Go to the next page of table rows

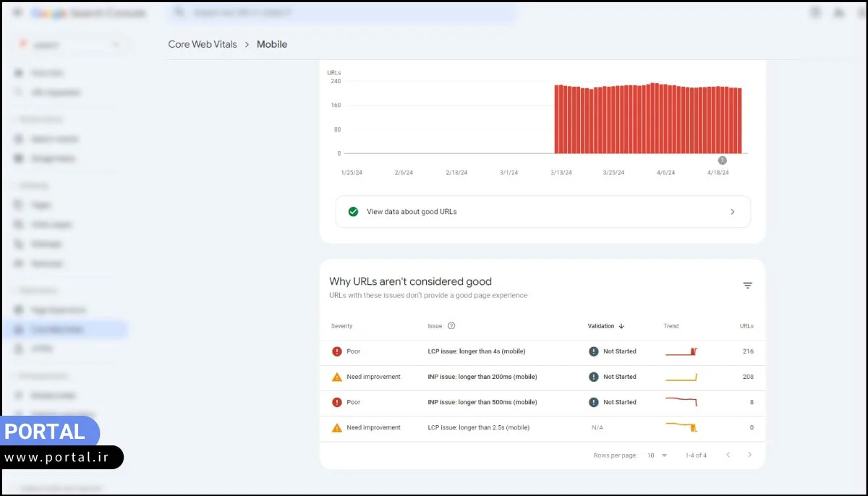click(750, 455)
